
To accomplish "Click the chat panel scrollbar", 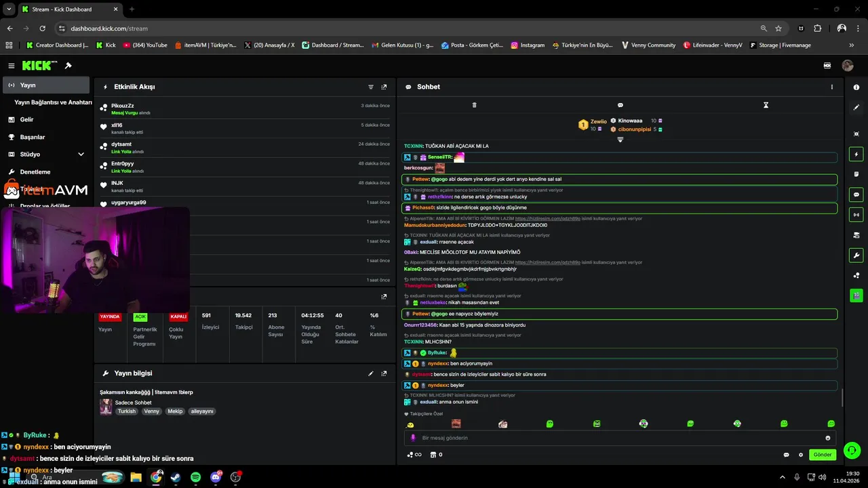I will (842, 398).
